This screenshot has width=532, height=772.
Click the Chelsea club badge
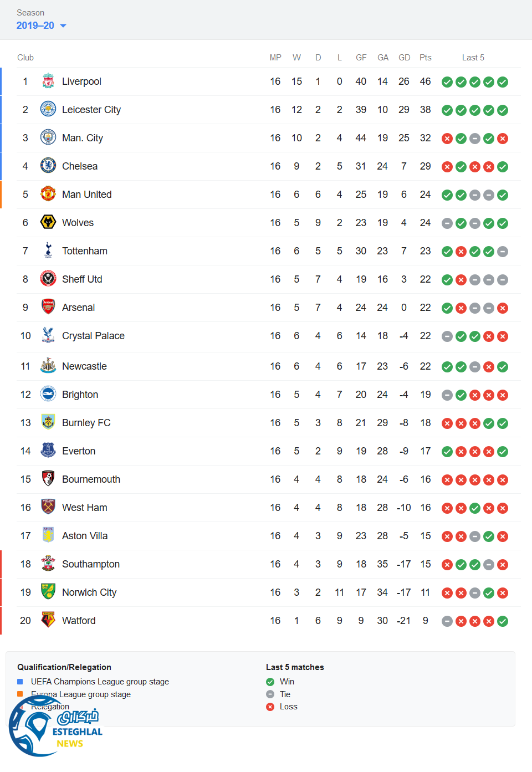[48, 166]
